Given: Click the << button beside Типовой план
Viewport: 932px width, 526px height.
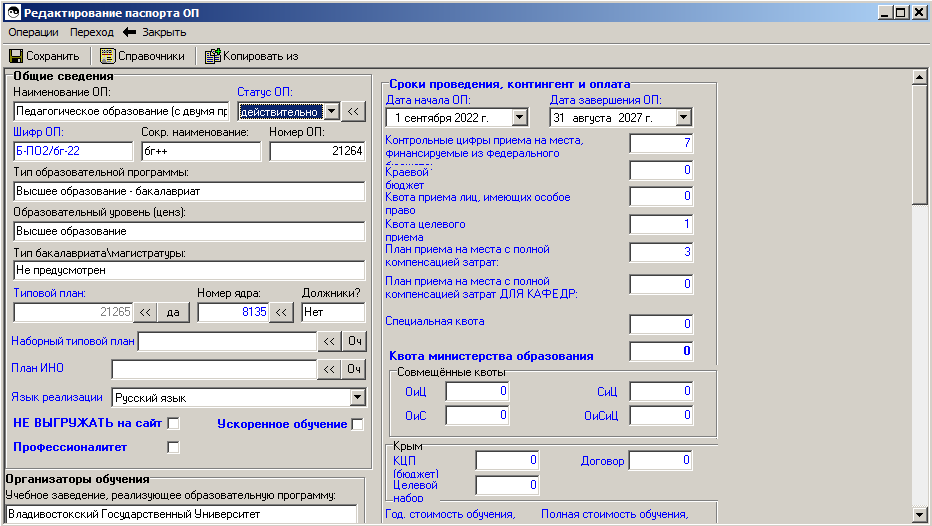Looking at the screenshot, I should click(x=146, y=312).
